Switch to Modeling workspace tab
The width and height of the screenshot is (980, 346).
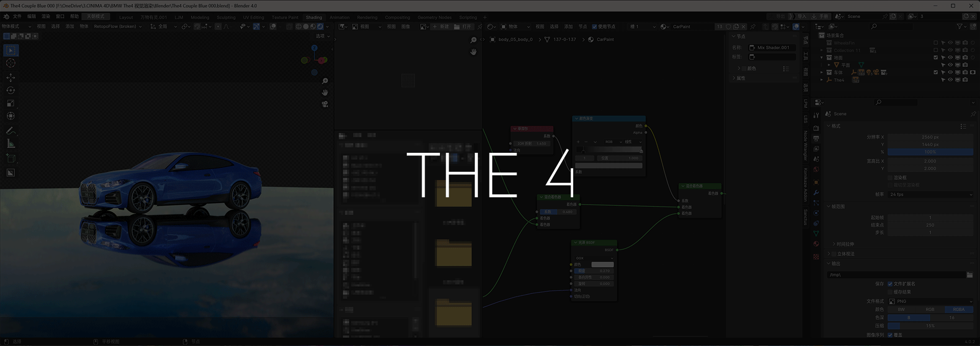coord(200,17)
